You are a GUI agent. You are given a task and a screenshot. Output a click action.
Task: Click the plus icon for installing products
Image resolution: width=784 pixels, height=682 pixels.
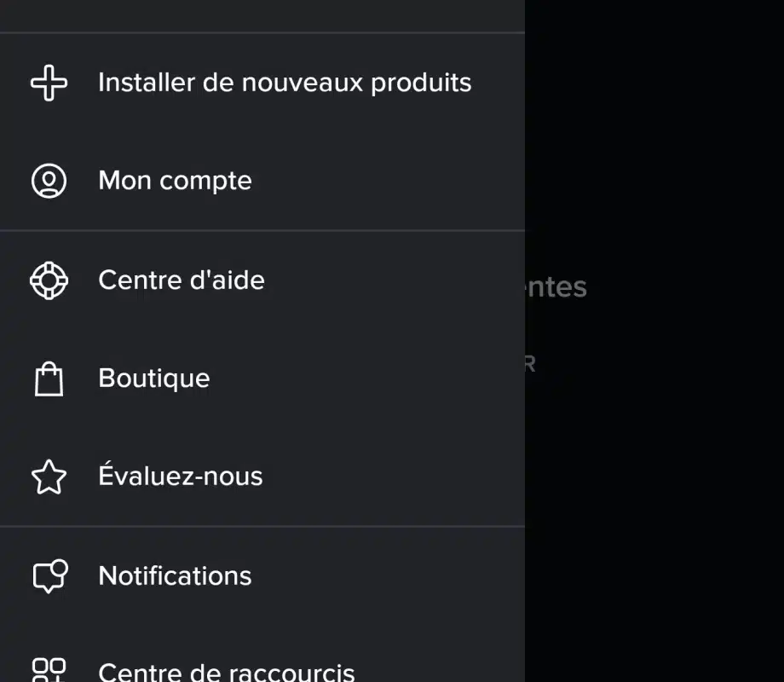point(49,83)
